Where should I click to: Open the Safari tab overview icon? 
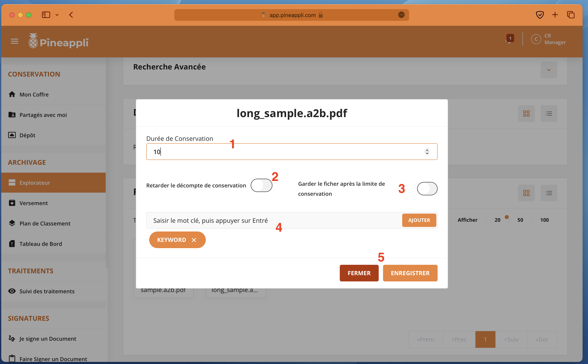571,15
